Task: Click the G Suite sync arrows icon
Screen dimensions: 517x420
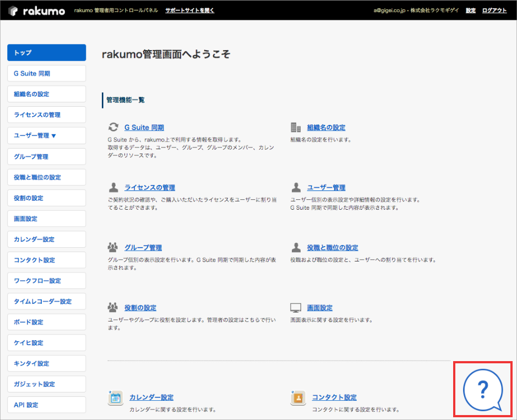Action: (x=113, y=127)
